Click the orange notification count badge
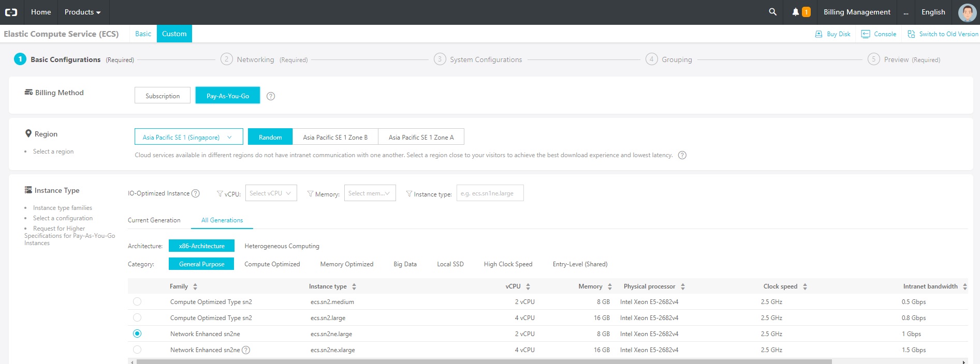This screenshot has width=980, height=364. coord(806,12)
